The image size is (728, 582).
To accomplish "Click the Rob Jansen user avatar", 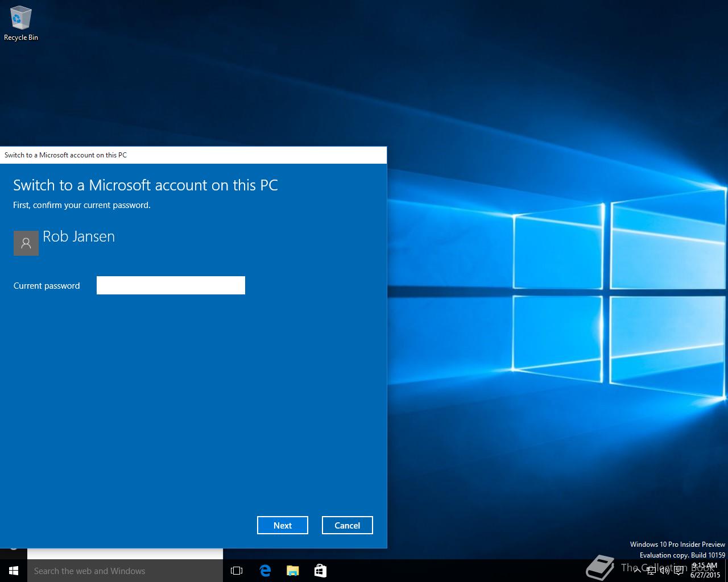I will pos(26,243).
